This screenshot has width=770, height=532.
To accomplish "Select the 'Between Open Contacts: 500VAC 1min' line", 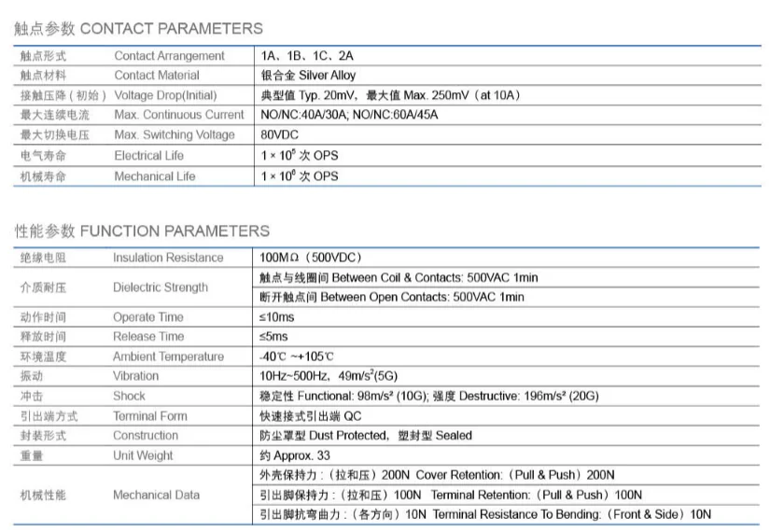I will [422, 297].
